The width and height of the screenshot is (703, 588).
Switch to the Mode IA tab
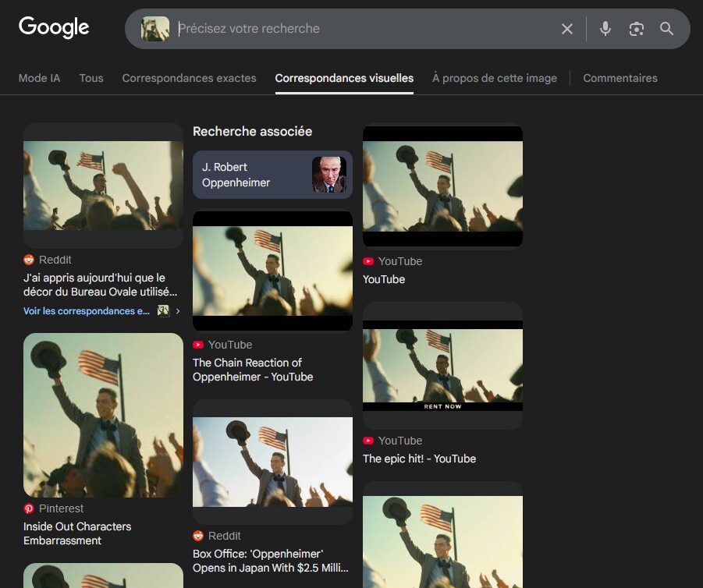(x=39, y=78)
